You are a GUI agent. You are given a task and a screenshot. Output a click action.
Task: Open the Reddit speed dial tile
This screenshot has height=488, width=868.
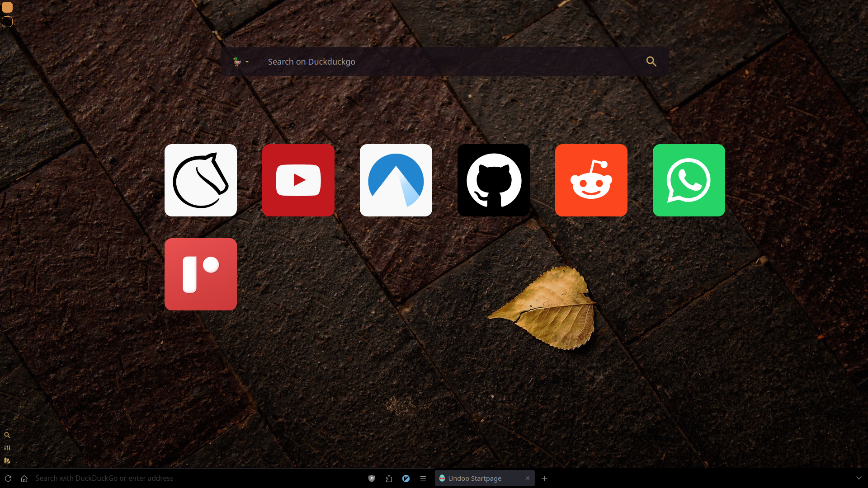(591, 180)
